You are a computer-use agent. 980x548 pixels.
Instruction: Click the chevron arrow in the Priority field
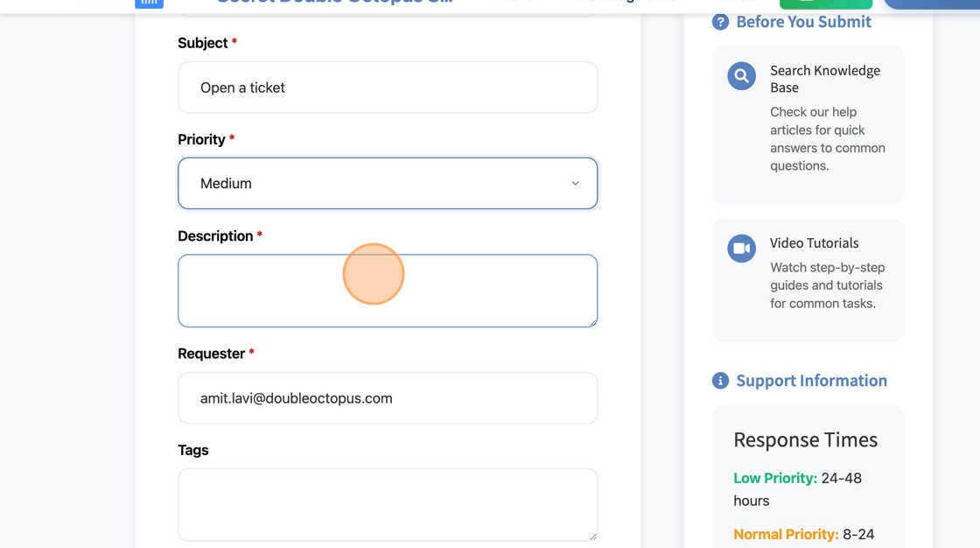(x=575, y=184)
